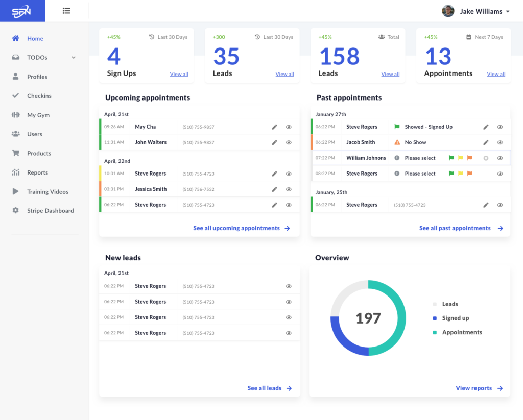Image resolution: width=523 pixels, height=420 pixels.
Task: Expand the TODOs sidebar chevron
Action: pyautogui.click(x=74, y=58)
